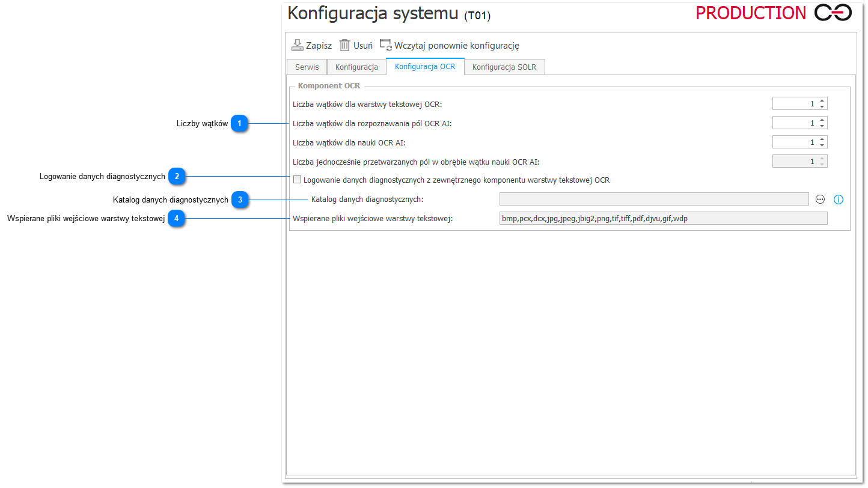Click the Wspierane pliki wejściowe warstwy tekstowej label

coord(373,219)
